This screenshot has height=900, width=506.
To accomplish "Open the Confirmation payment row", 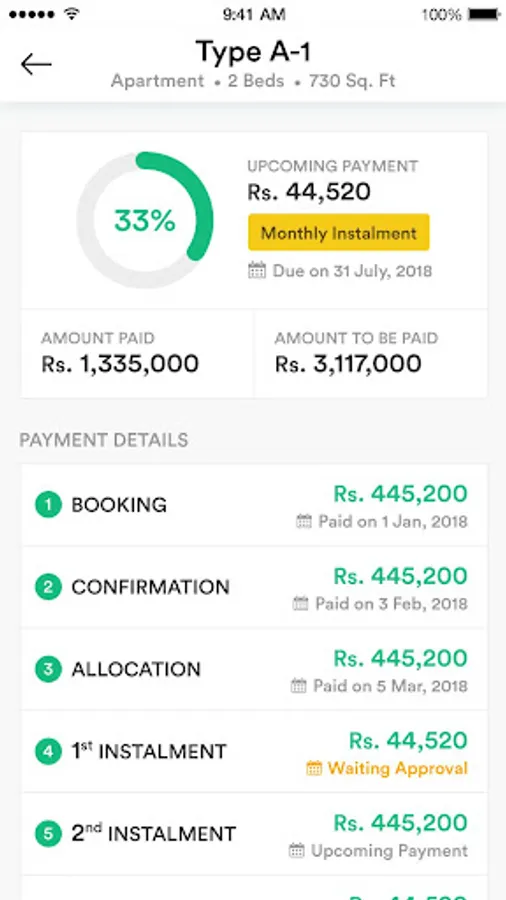I will 254,587.
